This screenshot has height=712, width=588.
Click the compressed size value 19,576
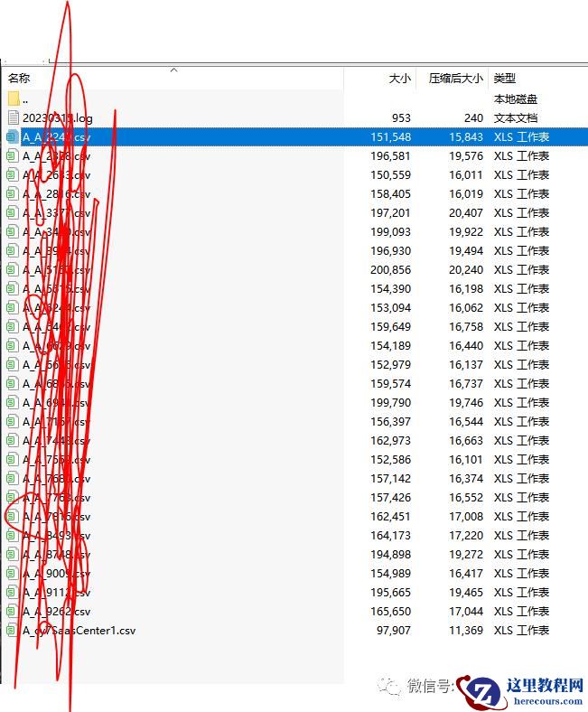click(x=466, y=155)
